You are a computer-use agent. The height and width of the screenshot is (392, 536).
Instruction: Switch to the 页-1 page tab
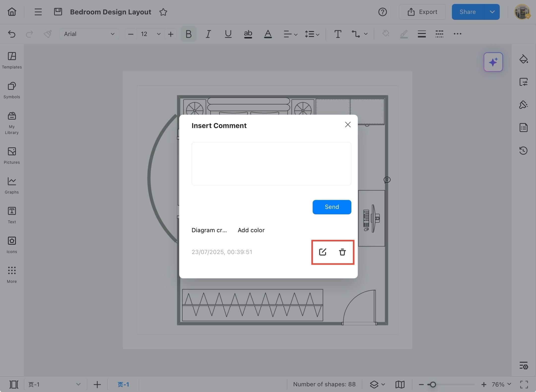pyautogui.click(x=123, y=384)
